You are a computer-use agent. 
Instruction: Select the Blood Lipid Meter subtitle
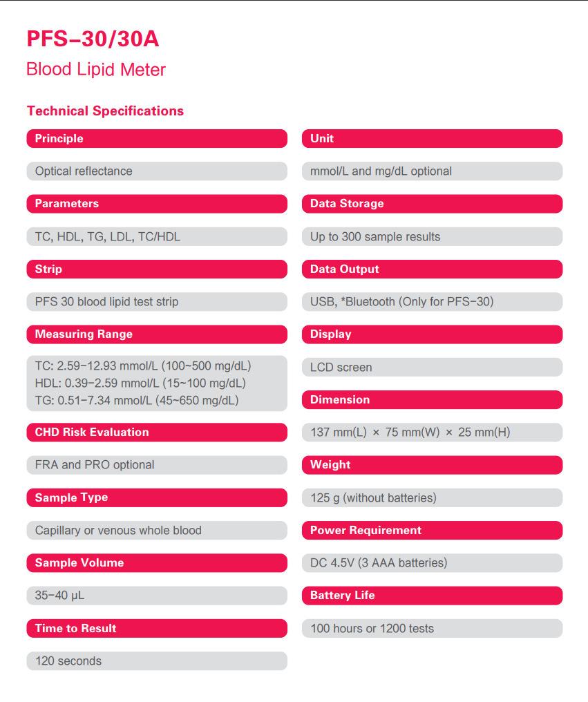pyautogui.click(x=96, y=70)
